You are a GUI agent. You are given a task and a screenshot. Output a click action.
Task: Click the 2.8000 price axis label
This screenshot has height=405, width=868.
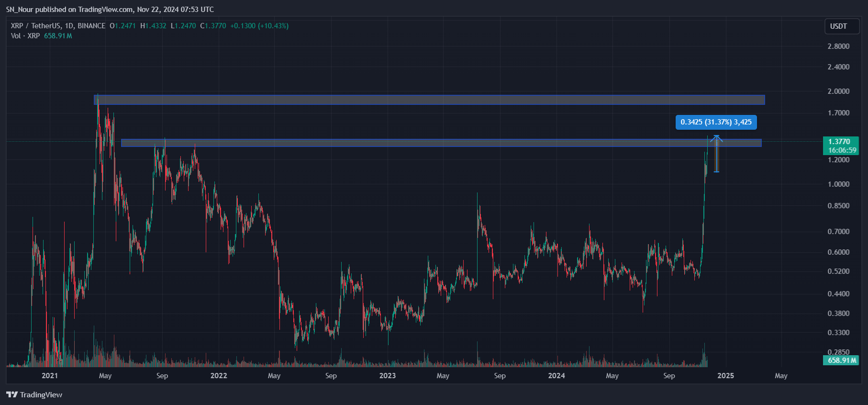[838, 46]
